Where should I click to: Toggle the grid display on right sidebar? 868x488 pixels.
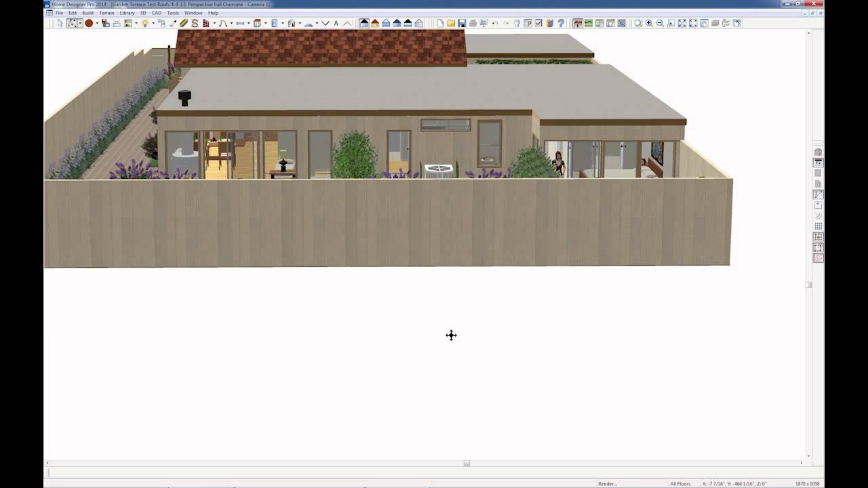[818, 226]
